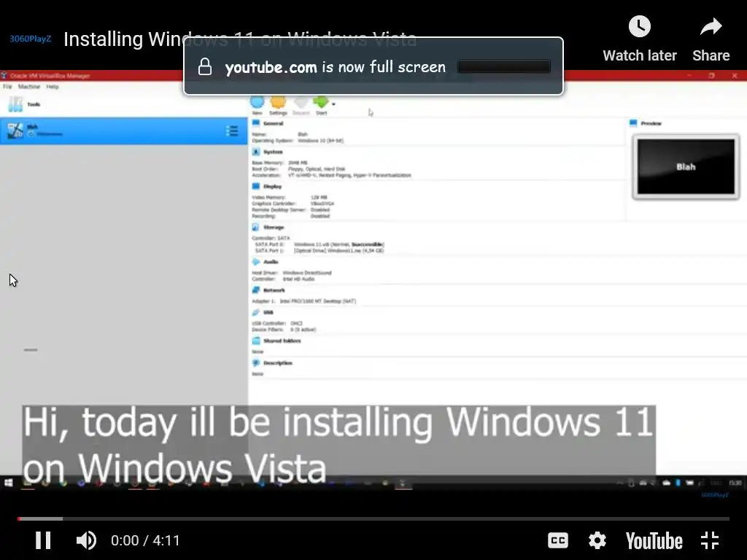Image resolution: width=747 pixels, height=560 pixels.
Task: Click the 0:00 / 4:11 time display
Action: coord(145,540)
